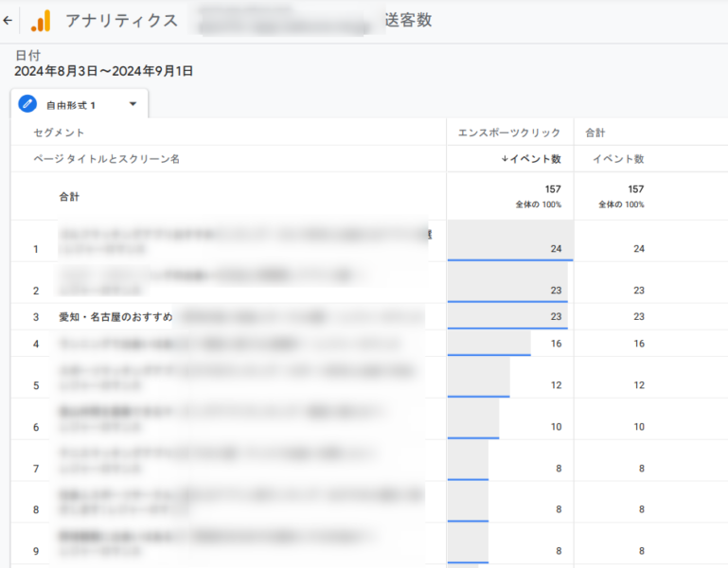728x568 pixels.
Task: Click the 合計 column header
Action: [595, 133]
